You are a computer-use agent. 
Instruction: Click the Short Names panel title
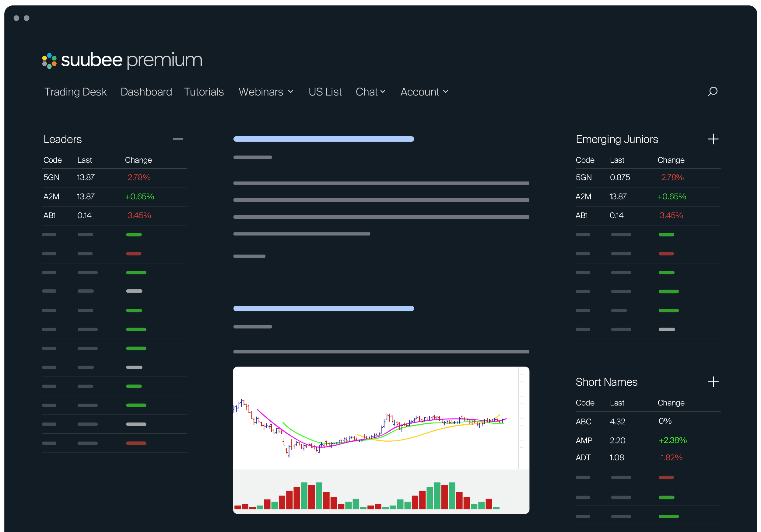click(x=607, y=382)
